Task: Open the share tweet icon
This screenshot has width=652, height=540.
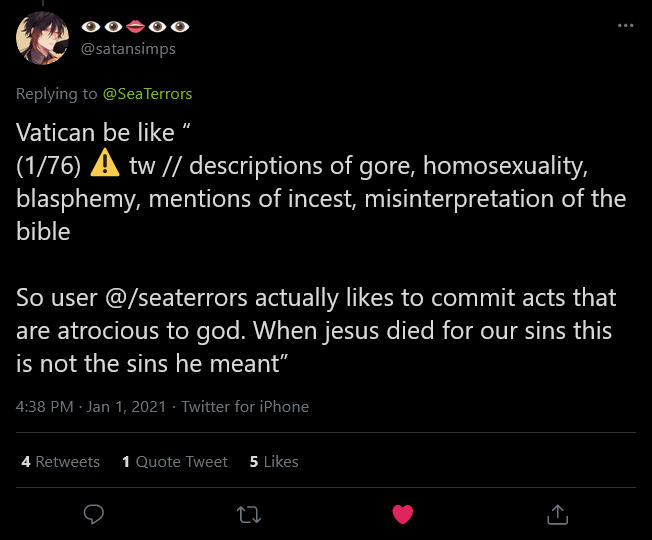Action: pos(558,514)
